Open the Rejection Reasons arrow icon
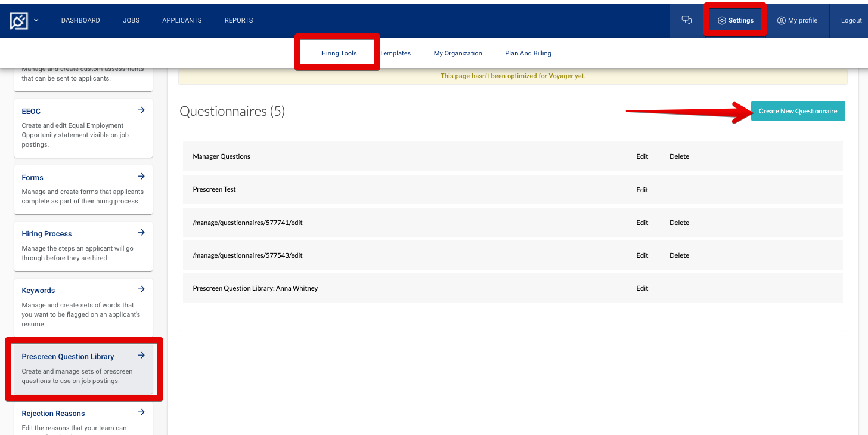Screen dimensions: 868x435 pyautogui.click(x=141, y=412)
